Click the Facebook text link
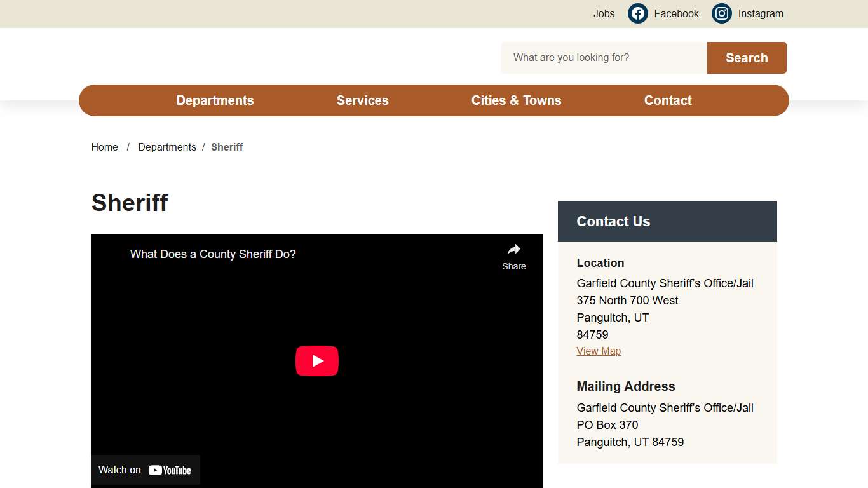 [x=676, y=13]
